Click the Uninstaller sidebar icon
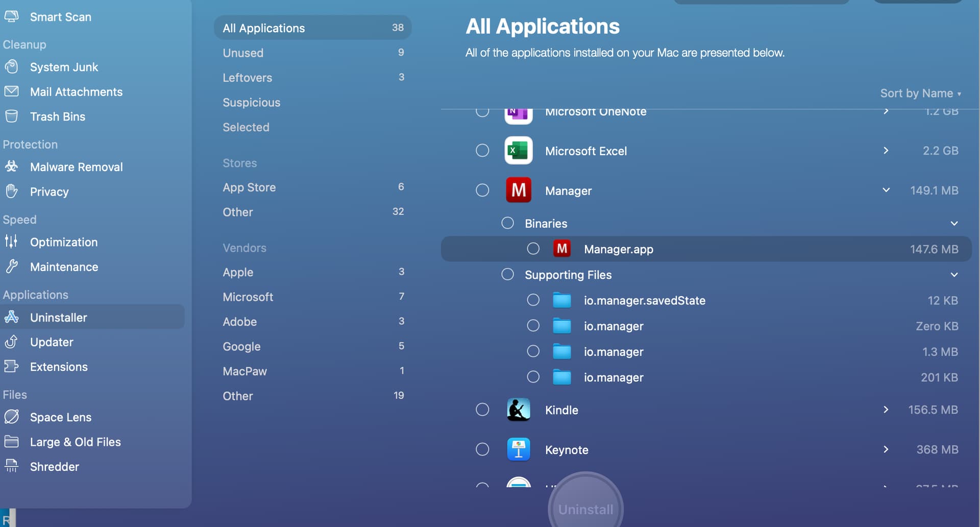The width and height of the screenshot is (980, 527). coord(11,317)
